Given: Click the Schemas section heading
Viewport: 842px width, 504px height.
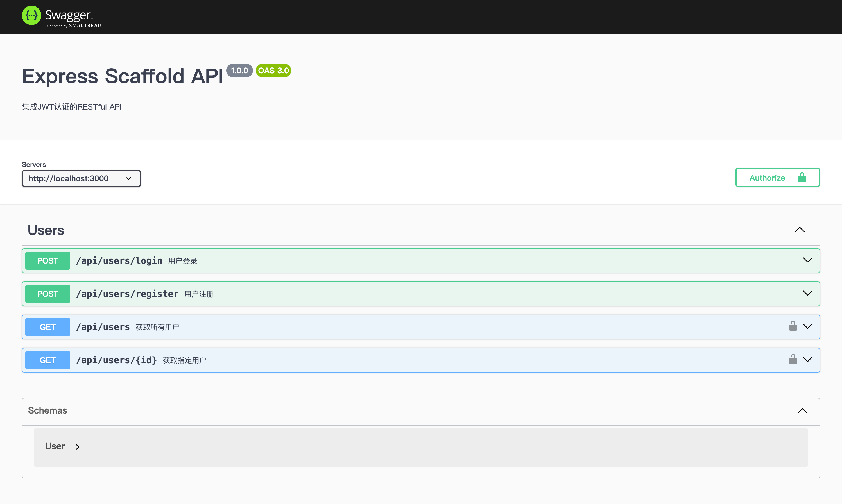Looking at the screenshot, I should tap(47, 411).
